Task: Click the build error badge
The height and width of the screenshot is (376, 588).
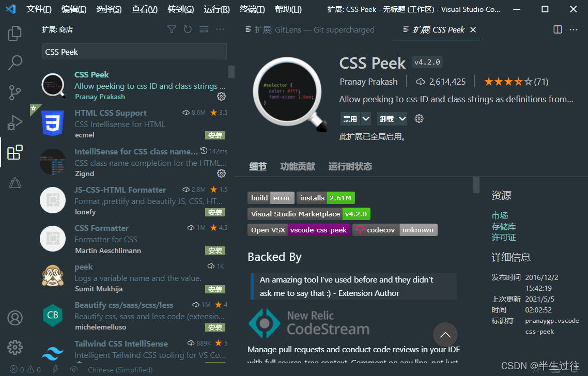Action: (x=271, y=198)
